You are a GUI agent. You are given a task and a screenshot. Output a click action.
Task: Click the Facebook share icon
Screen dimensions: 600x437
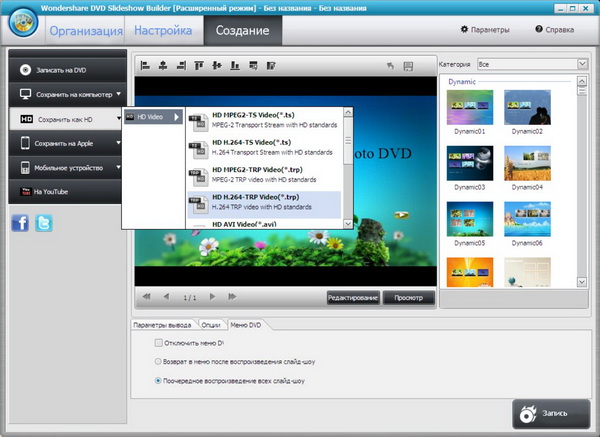(x=20, y=224)
